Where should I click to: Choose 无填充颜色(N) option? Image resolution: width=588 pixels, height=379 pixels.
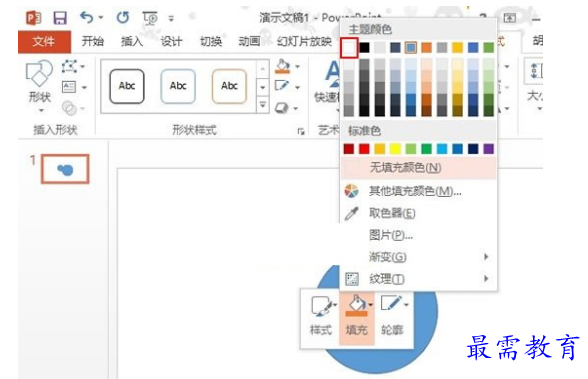pos(418,167)
